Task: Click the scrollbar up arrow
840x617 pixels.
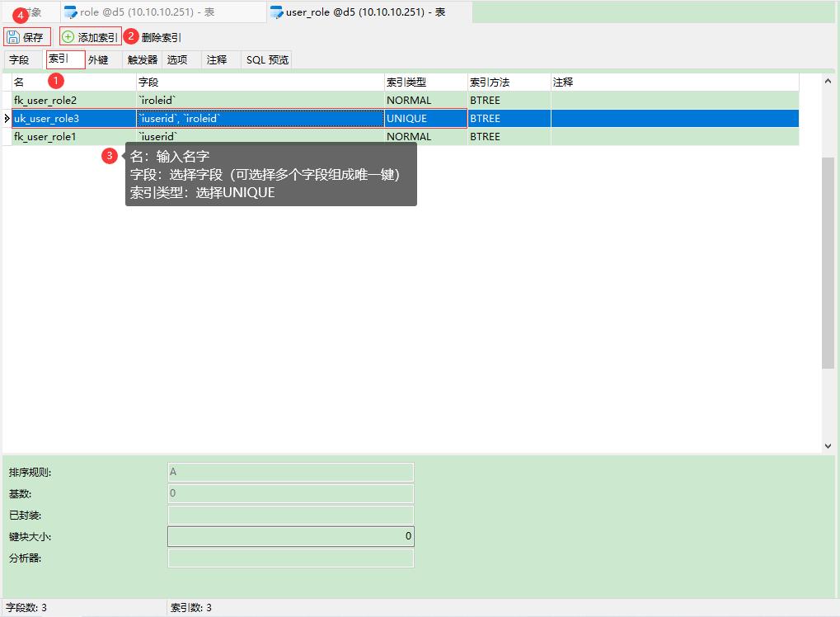Action: click(x=828, y=81)
